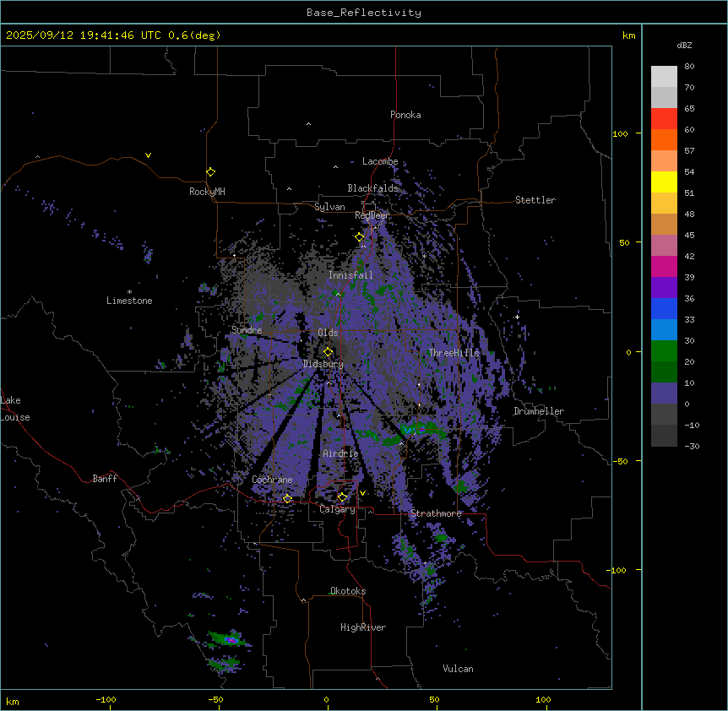The width and height of the screenshot is (728, 711).
Task: Click the yellow marker above RockyMH
Action: click(210, 171)
